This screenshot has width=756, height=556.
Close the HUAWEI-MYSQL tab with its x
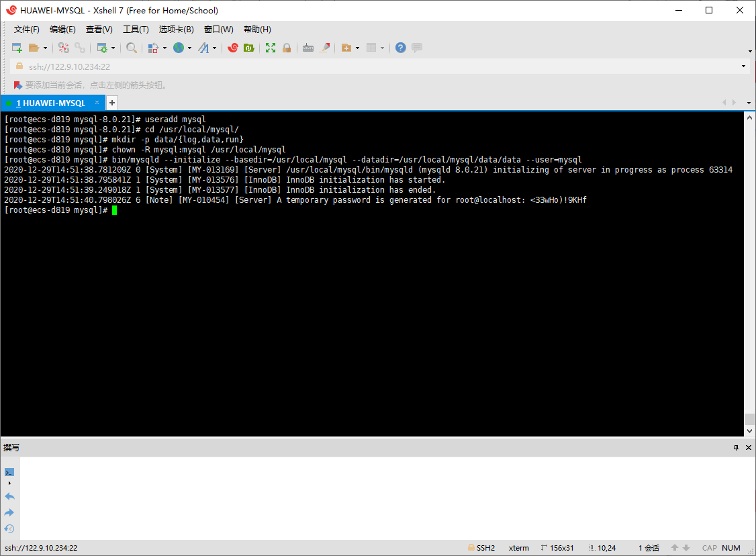tap(97, 103)
